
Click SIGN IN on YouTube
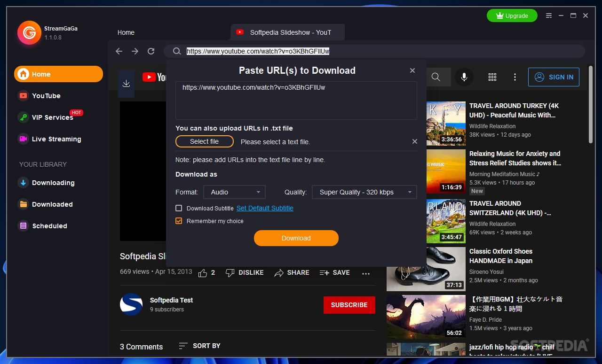pos(554,77)
